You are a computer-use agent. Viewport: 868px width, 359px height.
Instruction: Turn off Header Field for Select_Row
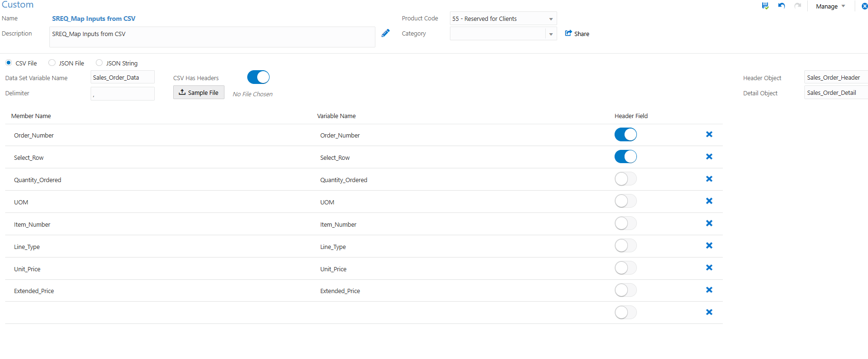pyautogui.click(x=625, y=156)
